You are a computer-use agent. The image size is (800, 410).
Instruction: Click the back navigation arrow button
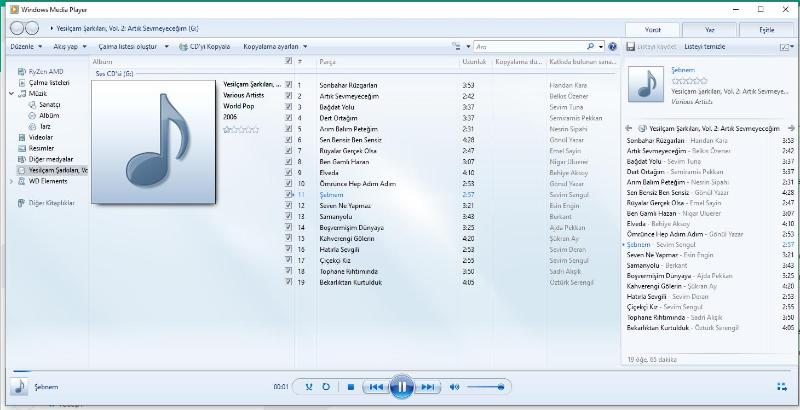[x=17, y=28]
